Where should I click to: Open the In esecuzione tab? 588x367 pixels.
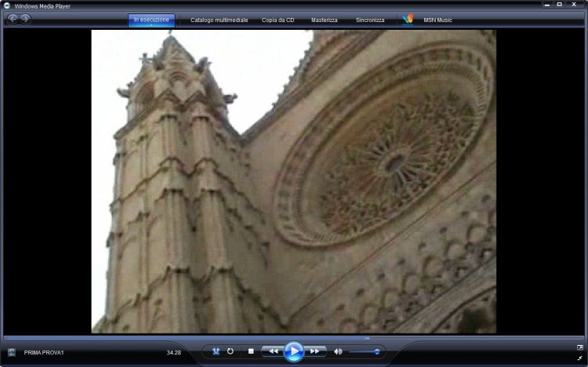click(151, 20)
